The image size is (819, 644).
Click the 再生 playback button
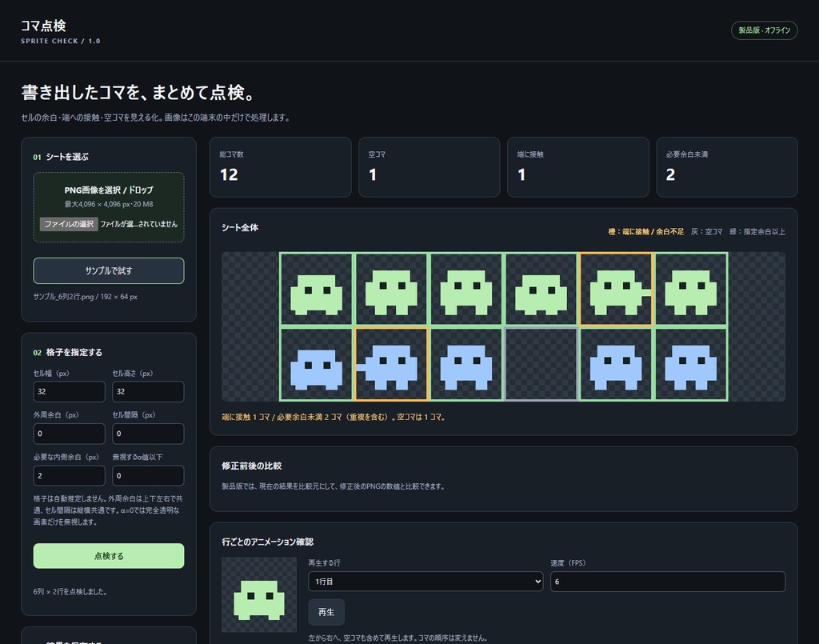[x=326, y=612]
